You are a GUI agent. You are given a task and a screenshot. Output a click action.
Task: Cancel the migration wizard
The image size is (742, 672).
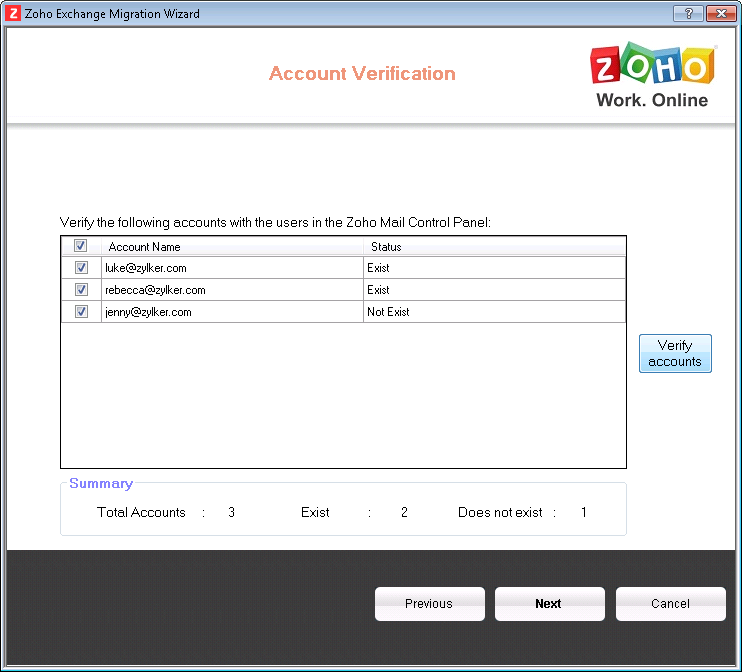point(670,604)
